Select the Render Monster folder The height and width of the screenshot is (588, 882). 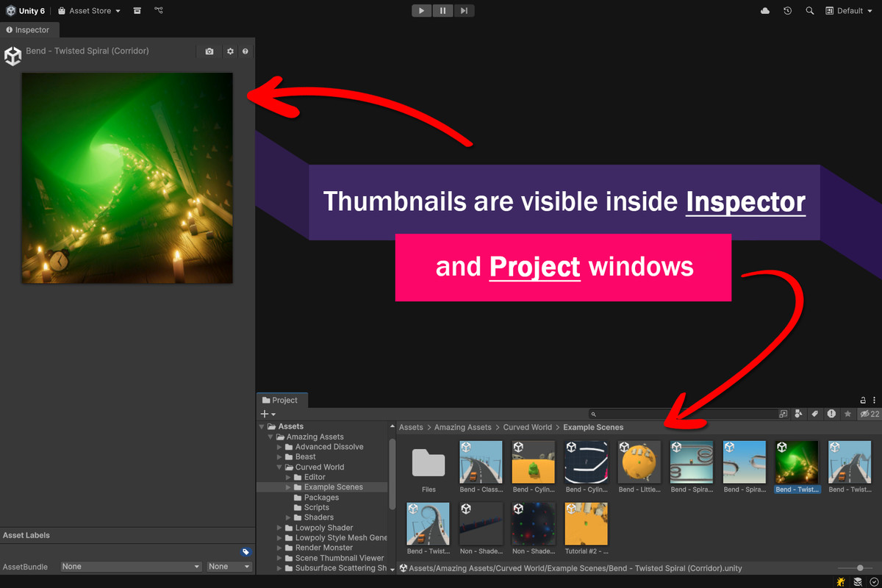[323, 548]
